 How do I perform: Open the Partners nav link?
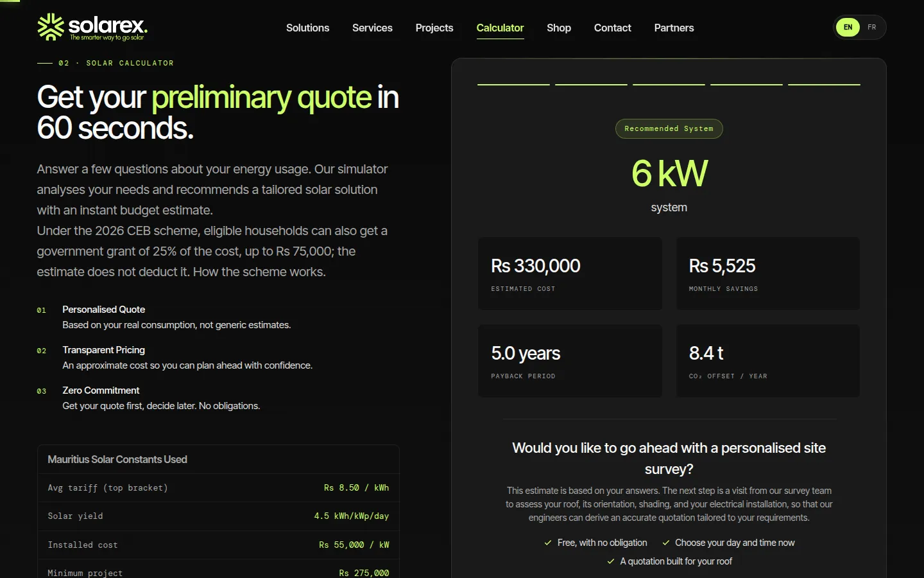pyautogui.click(x=674, y=28)
